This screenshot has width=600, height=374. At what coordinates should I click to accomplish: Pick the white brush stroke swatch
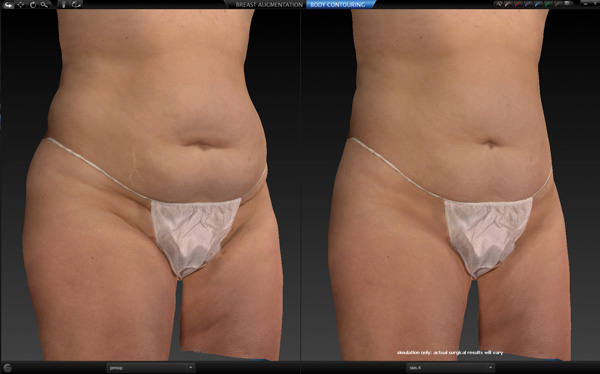(507, 4)
